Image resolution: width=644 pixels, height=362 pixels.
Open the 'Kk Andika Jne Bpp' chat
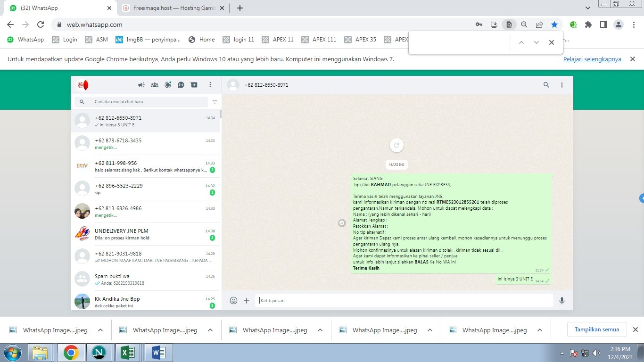(145, 301)
